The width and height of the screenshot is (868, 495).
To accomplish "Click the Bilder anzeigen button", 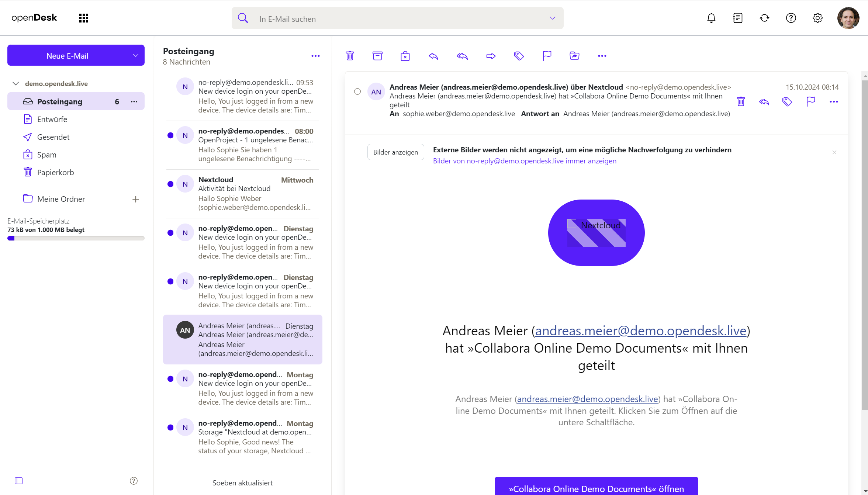I will (x=395, y=152).
